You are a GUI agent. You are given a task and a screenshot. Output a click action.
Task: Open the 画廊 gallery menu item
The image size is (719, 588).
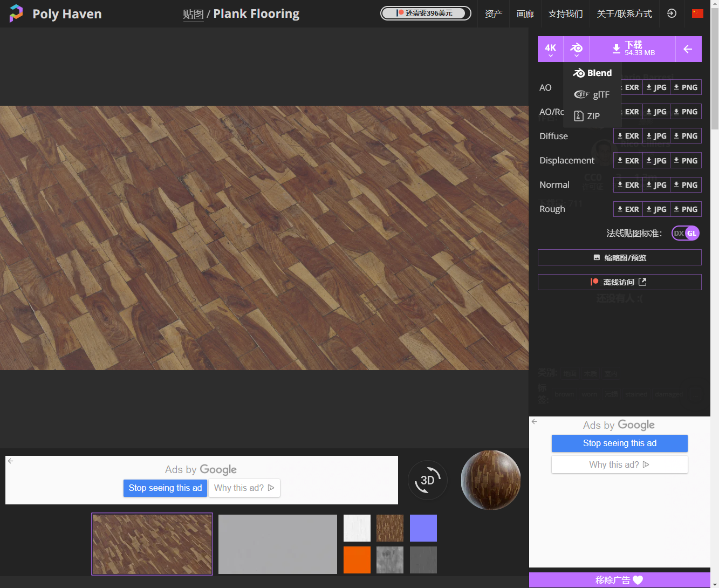[525, 13]
